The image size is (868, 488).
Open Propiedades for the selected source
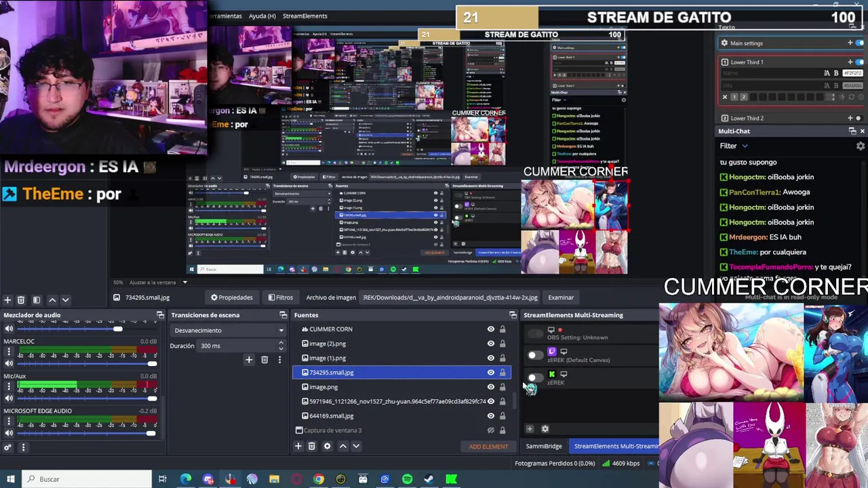[231, 298]
